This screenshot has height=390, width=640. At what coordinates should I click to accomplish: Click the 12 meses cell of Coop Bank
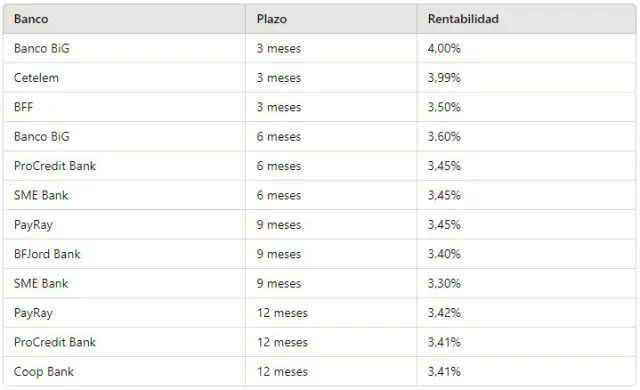point(282,371)
